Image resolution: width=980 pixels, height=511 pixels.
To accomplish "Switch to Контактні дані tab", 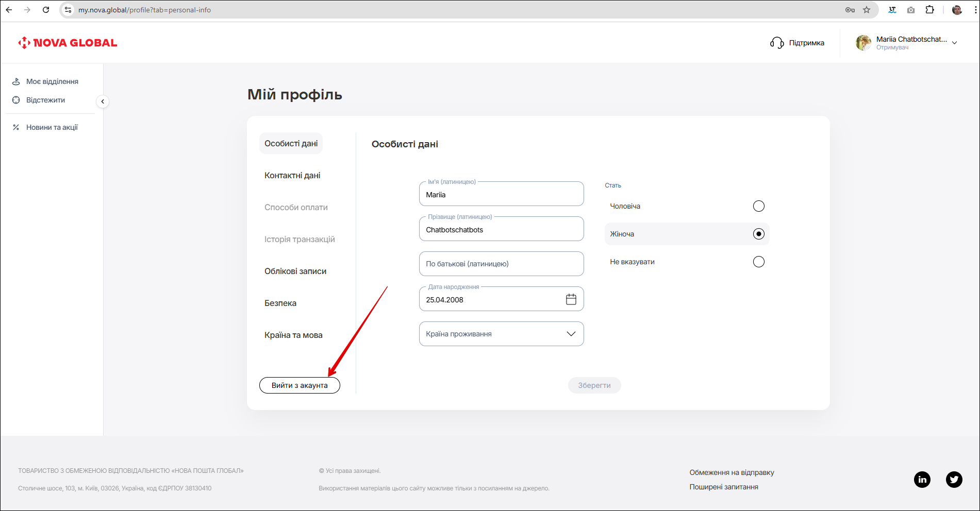I will point(292,176).
